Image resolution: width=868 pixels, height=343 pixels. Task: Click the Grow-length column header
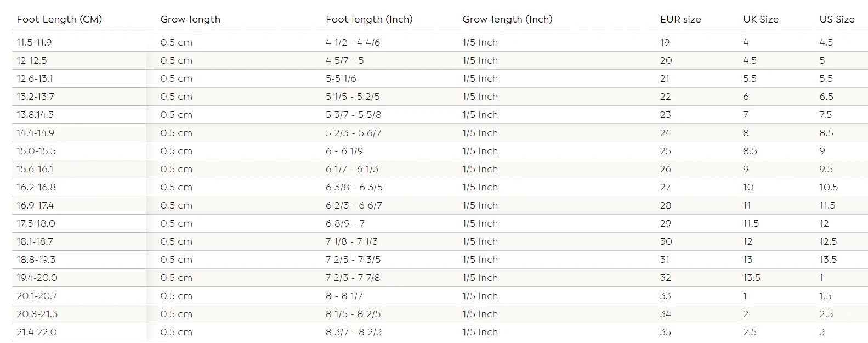tap(190, 19)
